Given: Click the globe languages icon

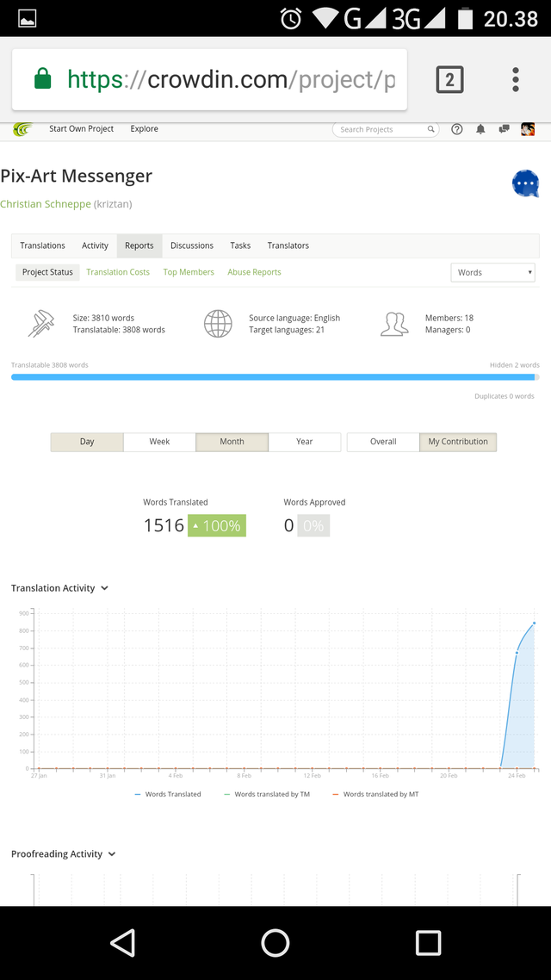Looking at the screenshot, I should pos(218,324).
